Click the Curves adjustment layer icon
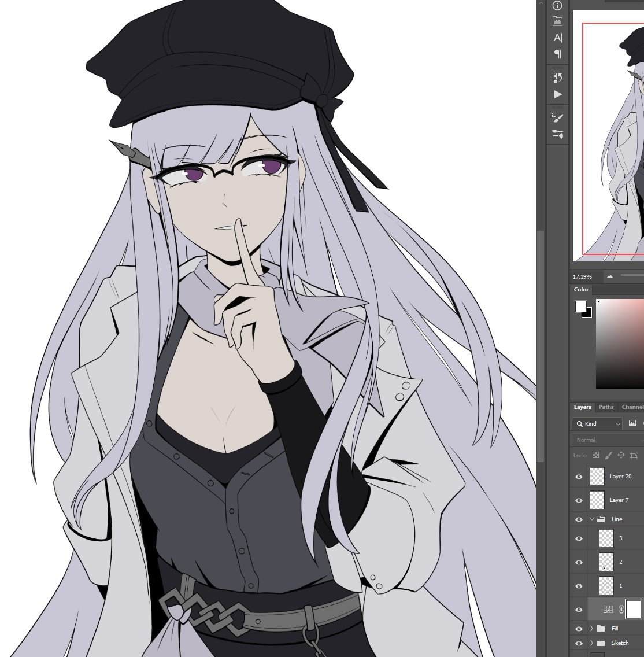This screenshot has width=644, height=657. coord(608,610)
